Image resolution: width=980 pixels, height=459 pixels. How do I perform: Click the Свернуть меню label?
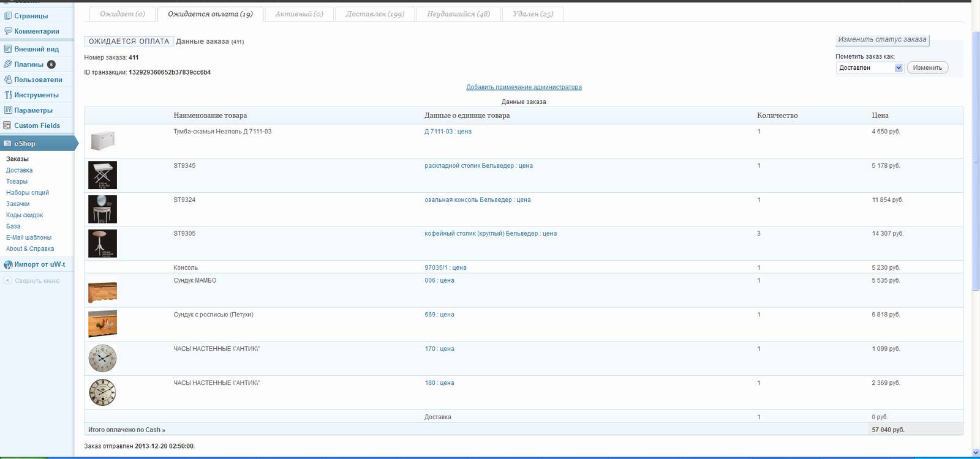(x=37, y=281)
